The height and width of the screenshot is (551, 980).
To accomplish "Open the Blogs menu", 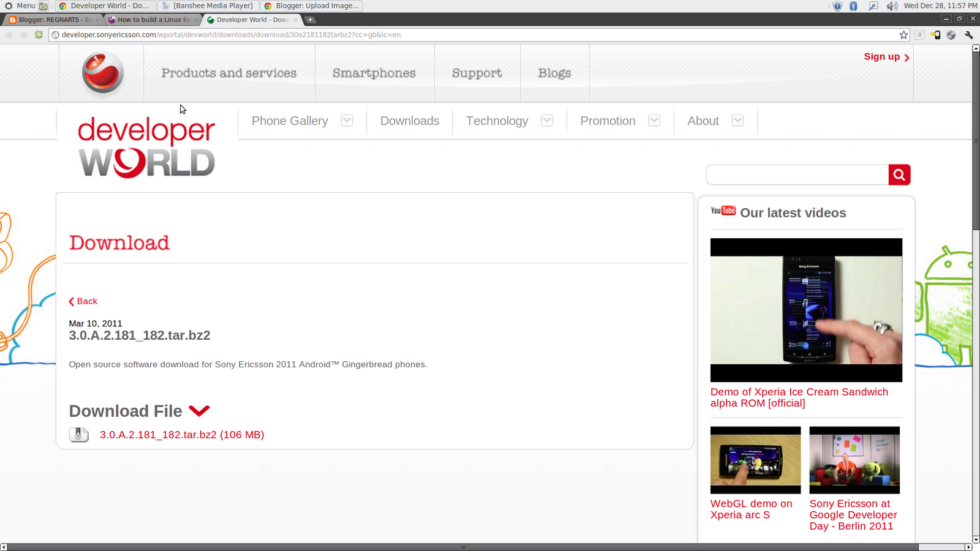I will (x=554, y=73).
